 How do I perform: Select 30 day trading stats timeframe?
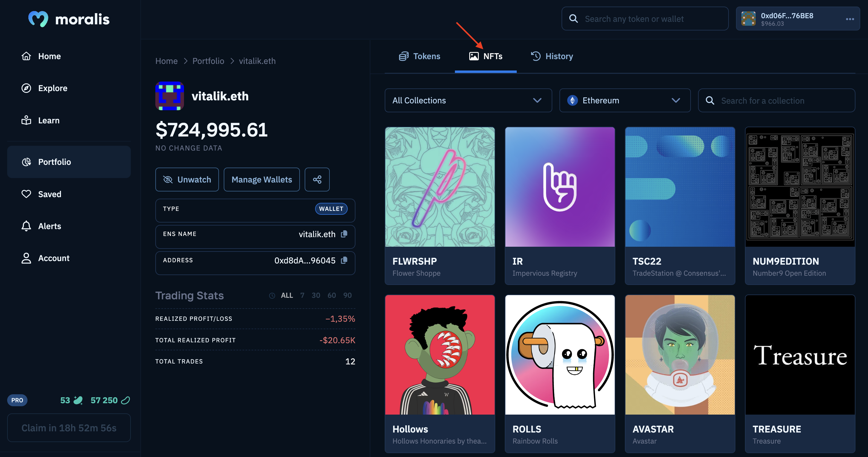pos(316,295)
